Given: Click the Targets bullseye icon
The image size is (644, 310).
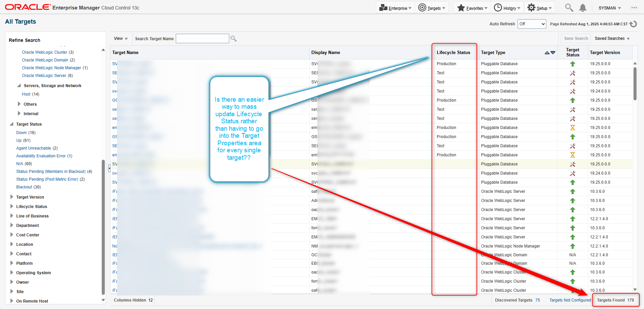Looking at the screenshot, I should click(422, 7).
